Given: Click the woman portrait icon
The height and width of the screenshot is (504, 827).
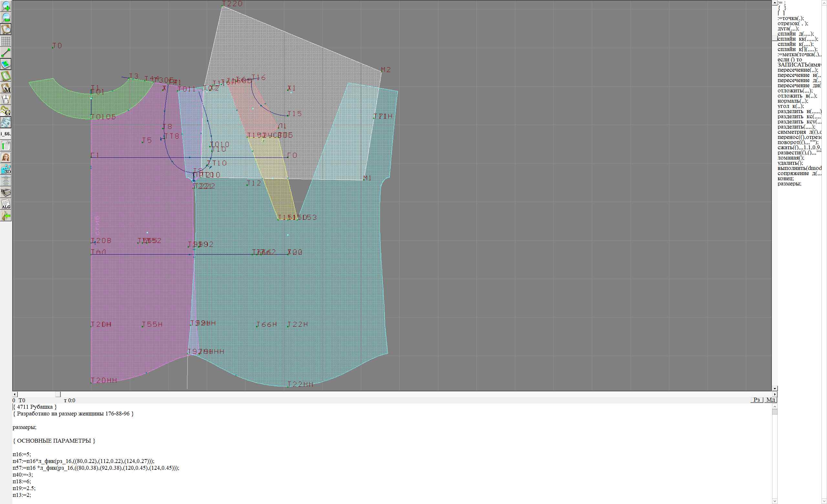Looking at the screenshot, I should pos(6,157).
